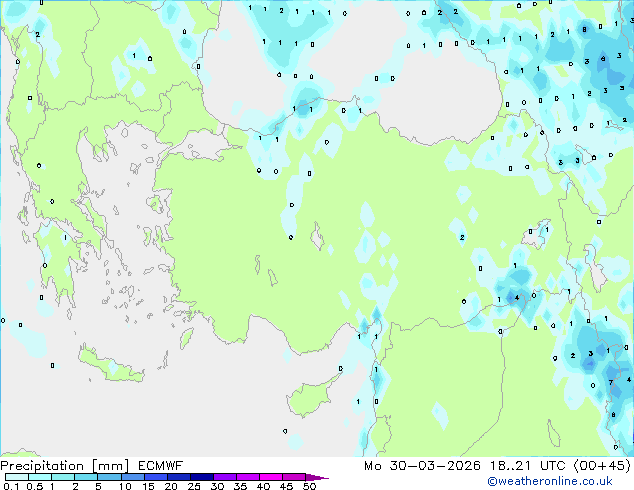This screenshot has height=490, width=634.
Task: Click the 10–15 mm legend swatch
Action: pos(132,477)
